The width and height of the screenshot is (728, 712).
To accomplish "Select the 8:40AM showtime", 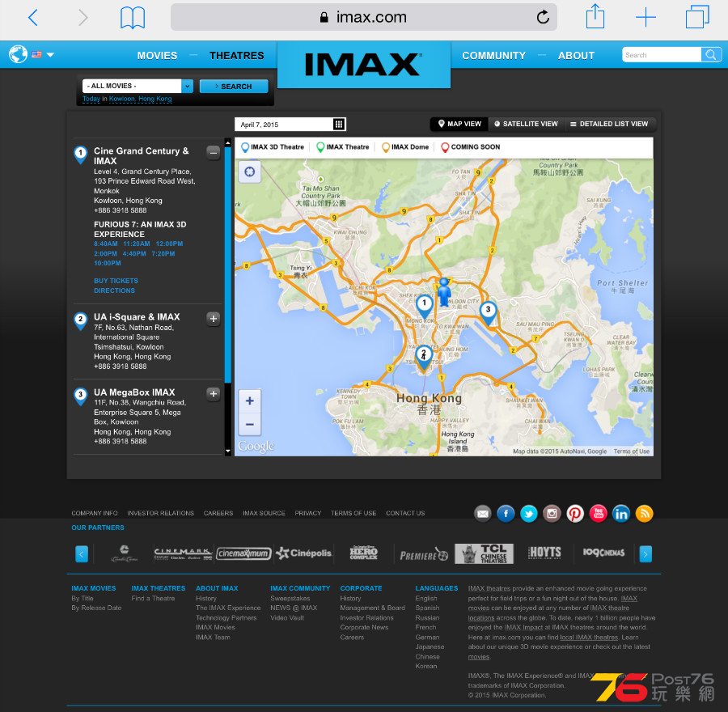I will pyautogui.click(x=105, y=244).
